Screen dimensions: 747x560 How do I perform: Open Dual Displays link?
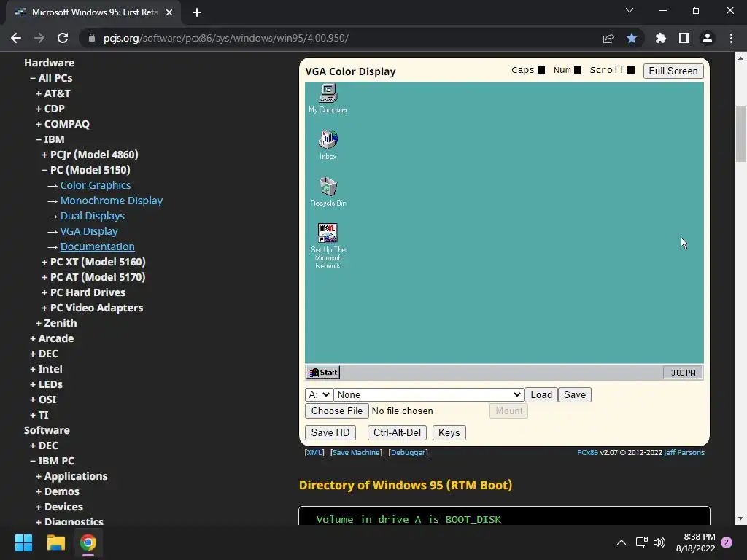pyautogui.click(x=93, y=216)
